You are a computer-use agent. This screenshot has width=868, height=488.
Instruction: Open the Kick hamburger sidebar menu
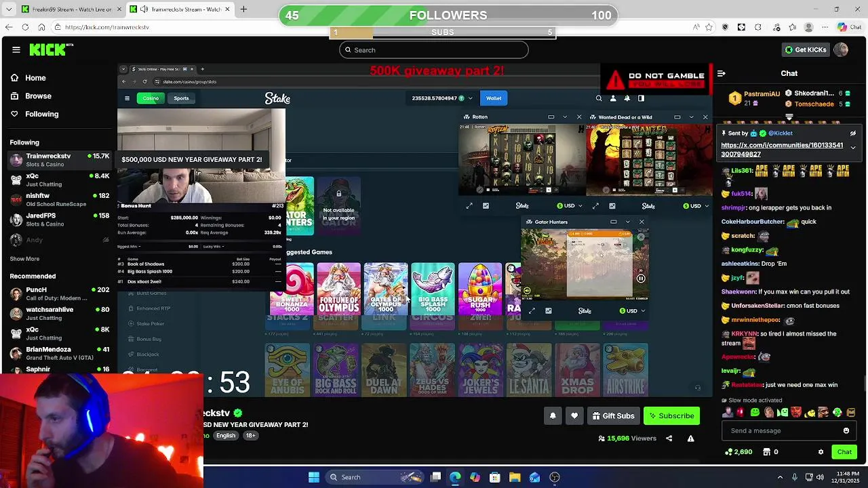pyautogui.click(x=16, y=49)
